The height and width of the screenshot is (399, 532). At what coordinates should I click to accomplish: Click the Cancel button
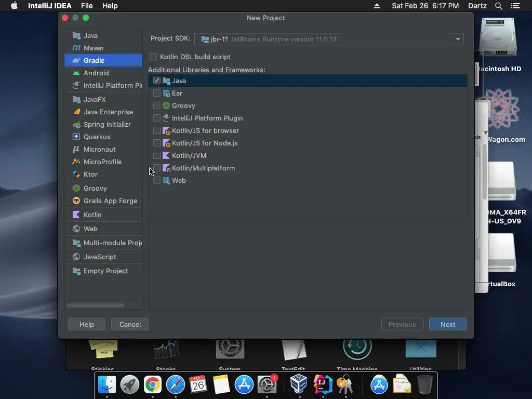point(130,324)
